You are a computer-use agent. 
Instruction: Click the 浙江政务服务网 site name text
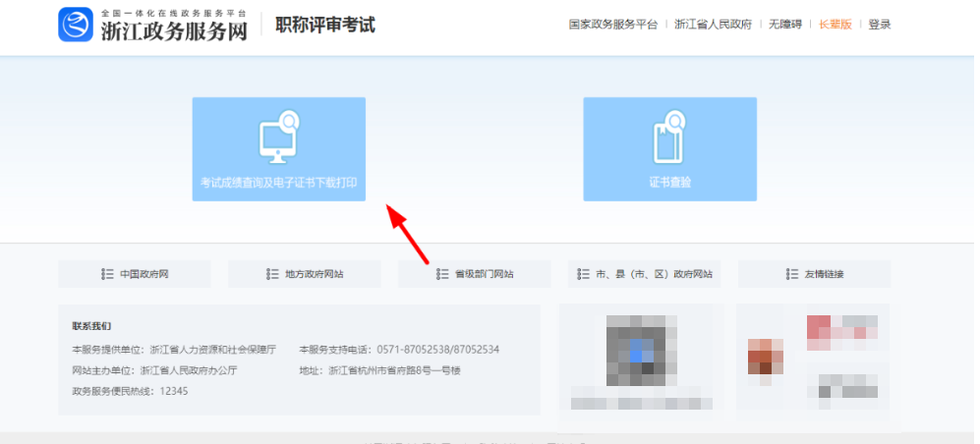point(173,30)
